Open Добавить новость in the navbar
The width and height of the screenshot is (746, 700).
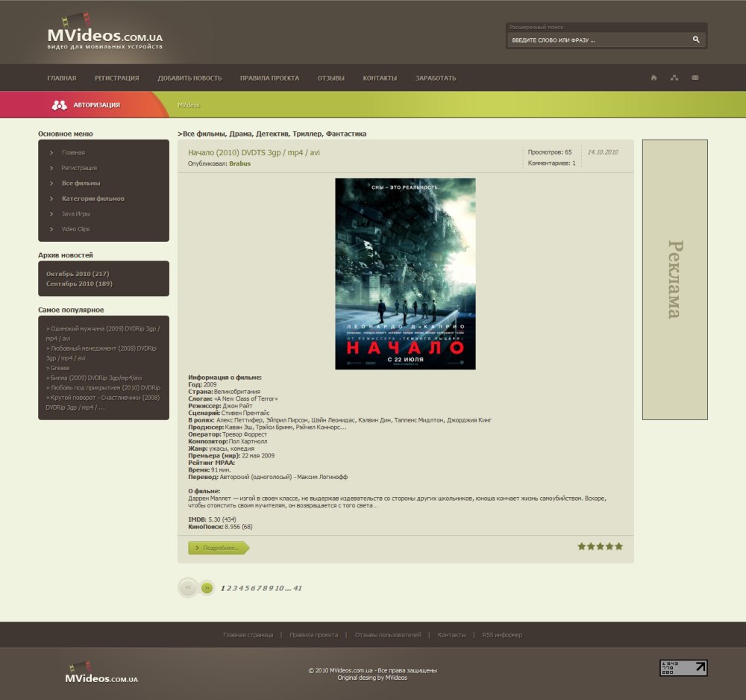[x=189, y=78]
